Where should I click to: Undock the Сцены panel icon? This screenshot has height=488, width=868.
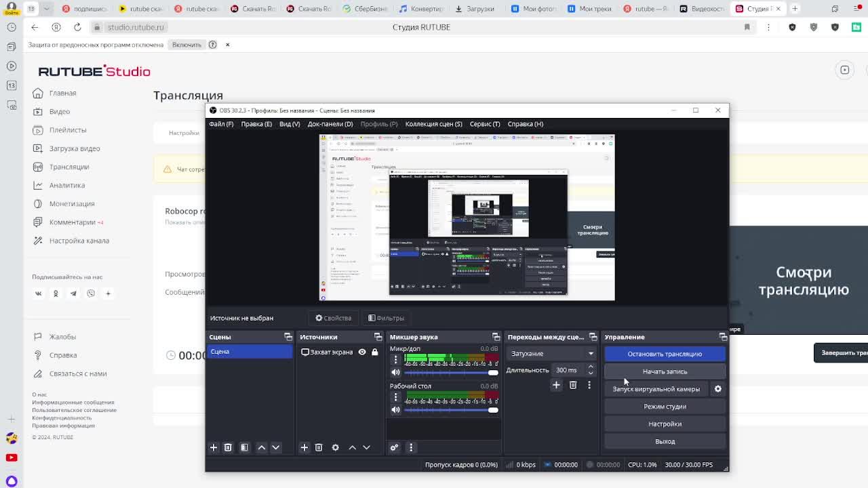(x=288, y=337)
